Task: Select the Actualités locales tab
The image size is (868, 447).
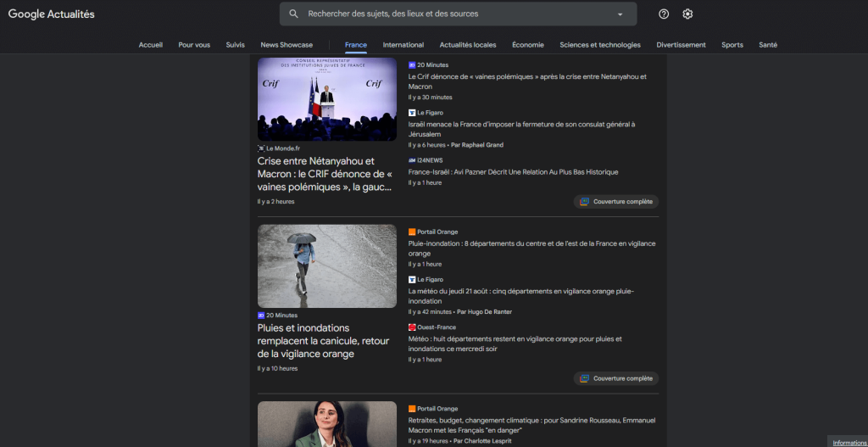Action: tap(468, 45)
